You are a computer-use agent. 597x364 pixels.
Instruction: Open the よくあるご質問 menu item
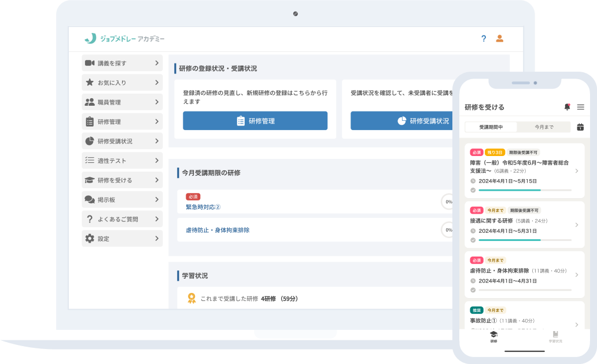coord(122,219)
